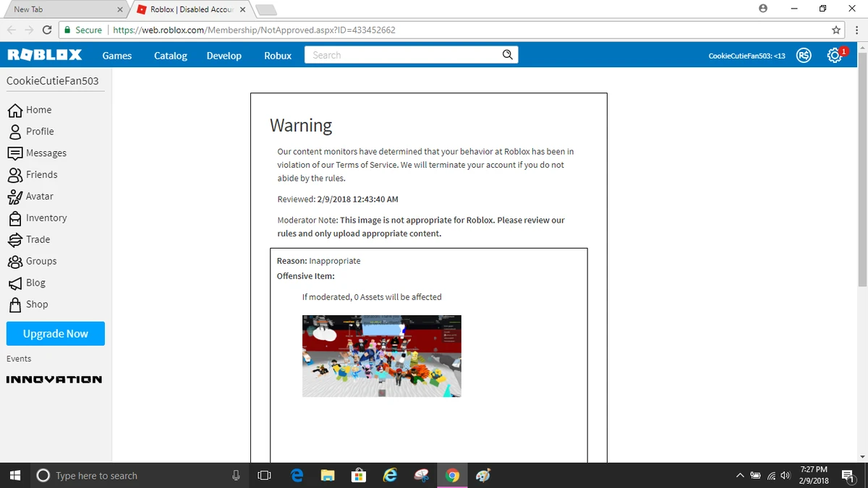Open the Home page from the sidebar

[14, 110]
